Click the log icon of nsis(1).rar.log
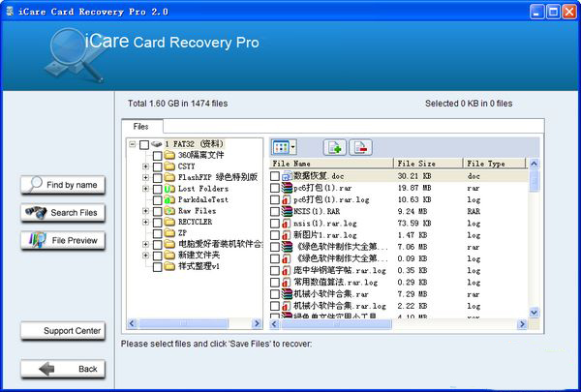The height and width of the screenshot is (392, 581). (x=286, y=224)
